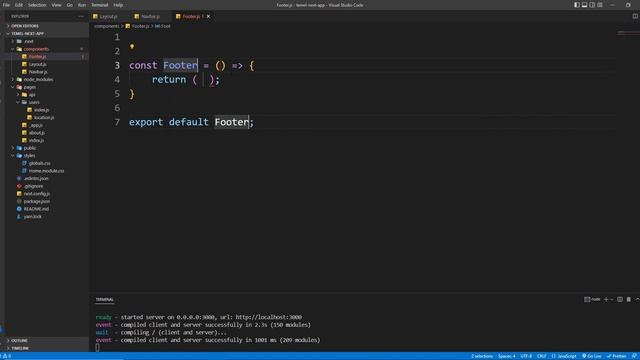640x360 pixels.
Task: Open the Go menu
Action: click(x=70, y=5)
